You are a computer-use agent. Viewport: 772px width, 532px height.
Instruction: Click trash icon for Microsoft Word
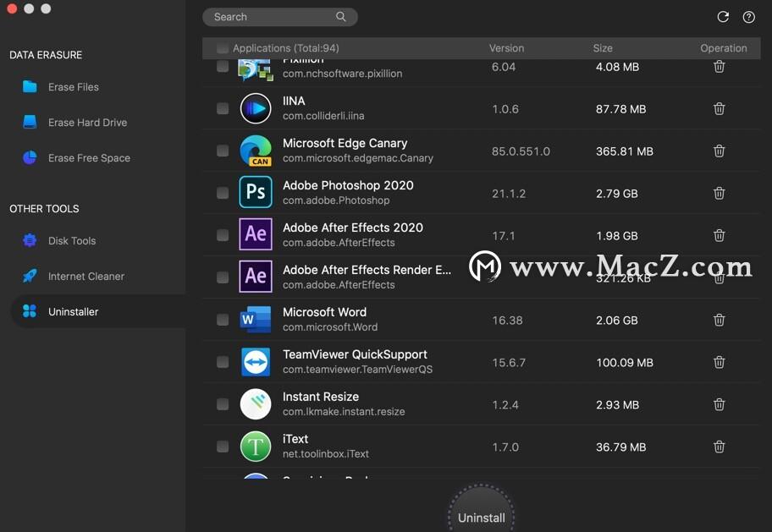719,321
